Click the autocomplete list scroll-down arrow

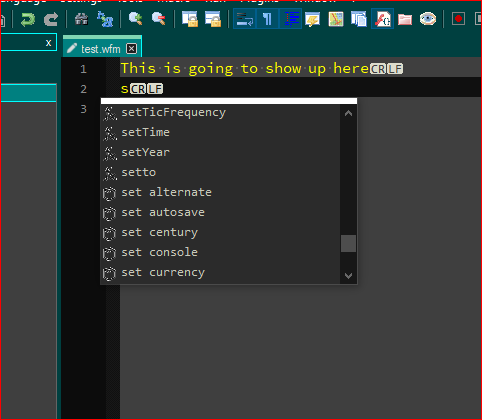pos(348,275)
